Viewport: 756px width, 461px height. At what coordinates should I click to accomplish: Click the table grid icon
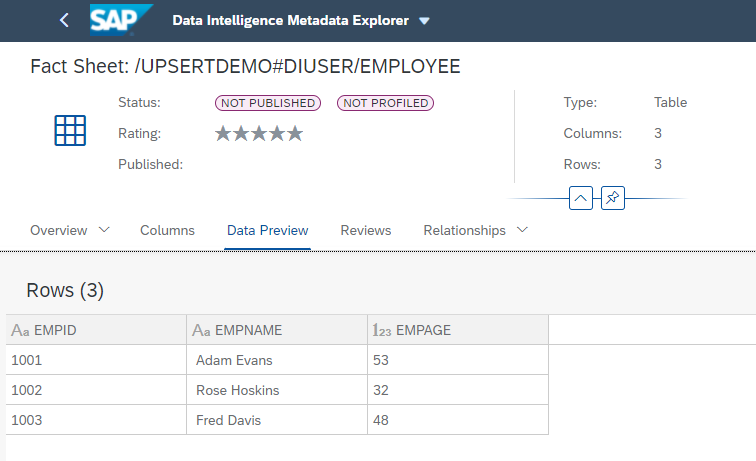[70, 131]
